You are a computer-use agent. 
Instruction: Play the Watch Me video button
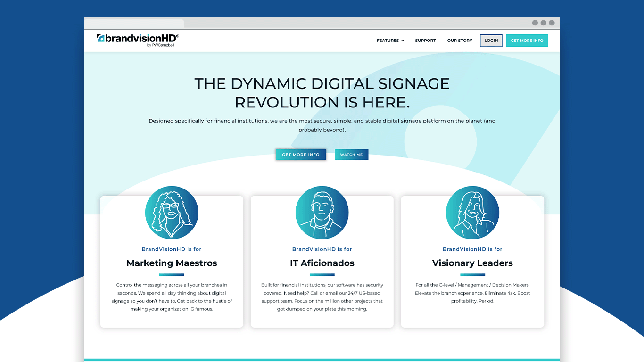click(x=352, y=155)
